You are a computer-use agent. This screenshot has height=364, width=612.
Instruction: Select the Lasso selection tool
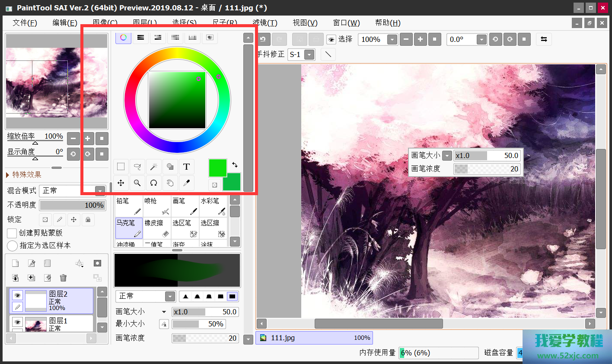click(x=137, y=167)
